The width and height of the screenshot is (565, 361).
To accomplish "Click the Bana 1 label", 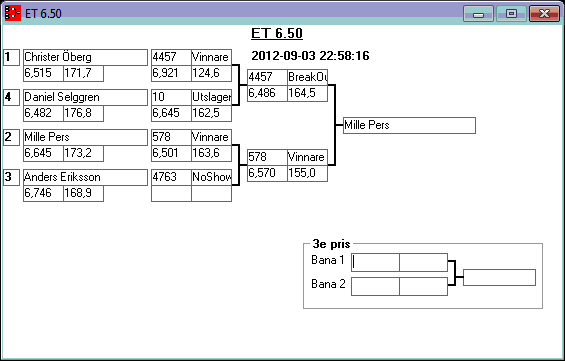I will (x=328, y=260).
